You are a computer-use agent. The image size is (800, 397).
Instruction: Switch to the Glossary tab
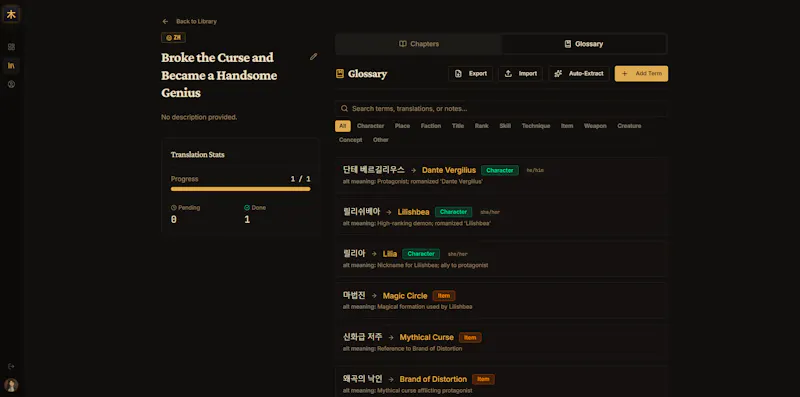[x=584, y=44]
